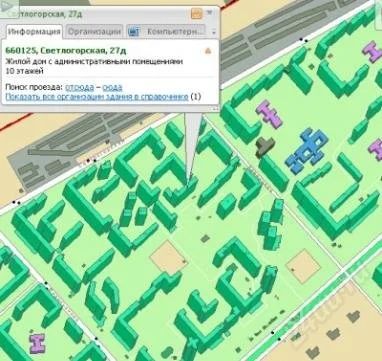This screenshot has height=361, width=382.
Task: Select the blue building on the map
Action: tap(306, 150)
